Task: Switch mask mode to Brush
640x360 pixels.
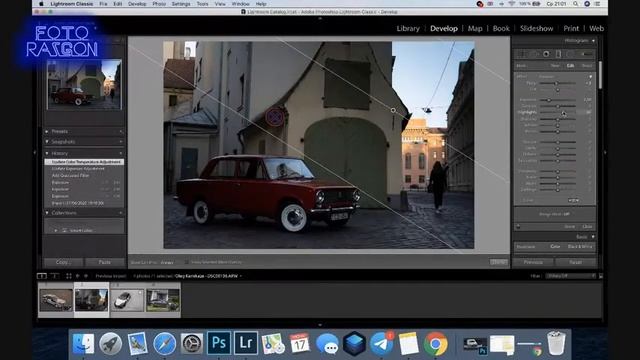Action: (x=587, y=66)
